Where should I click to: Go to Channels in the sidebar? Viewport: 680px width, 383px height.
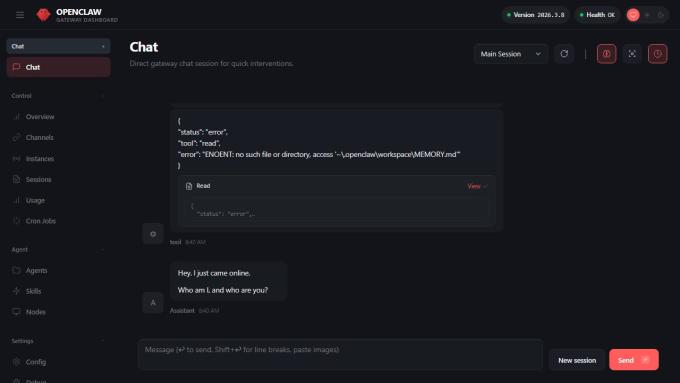58,137
